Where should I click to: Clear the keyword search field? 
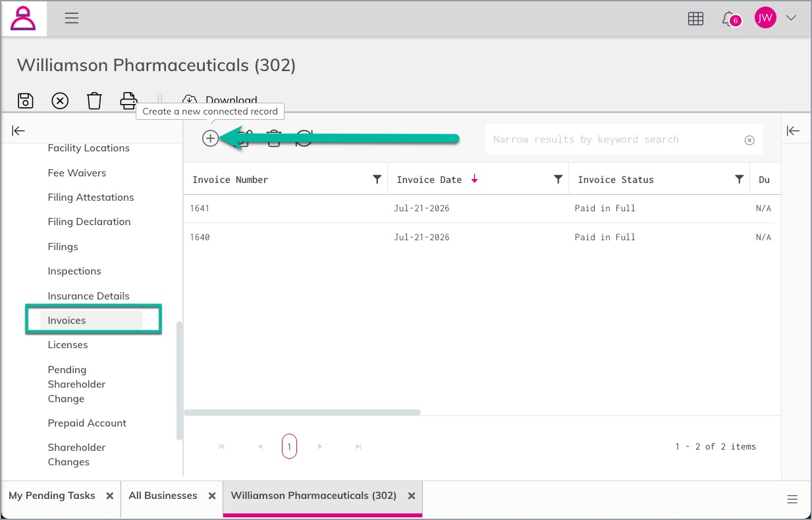click(749, 140)
